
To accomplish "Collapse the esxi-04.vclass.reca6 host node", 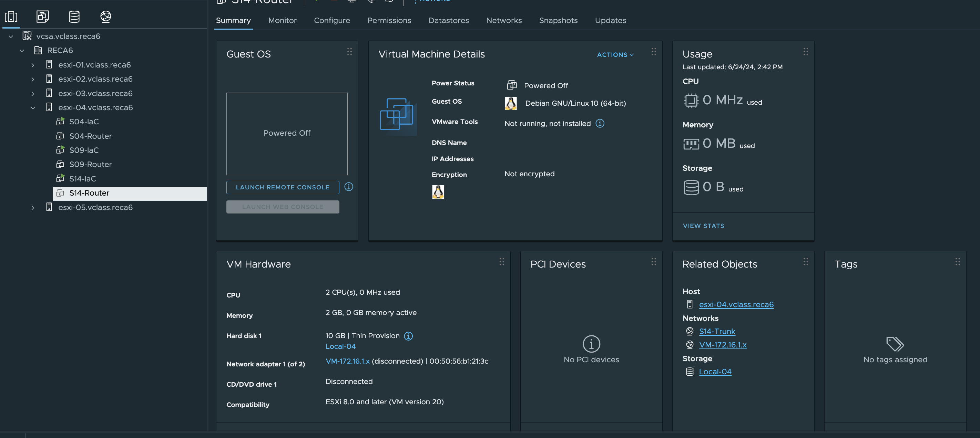I will pos(33,107).
